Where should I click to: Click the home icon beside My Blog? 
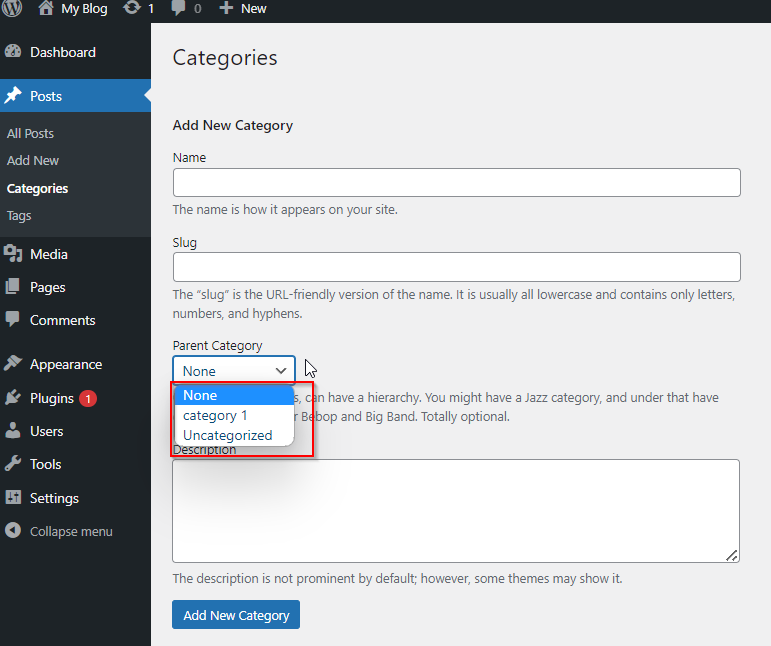[x=46, y=8]
